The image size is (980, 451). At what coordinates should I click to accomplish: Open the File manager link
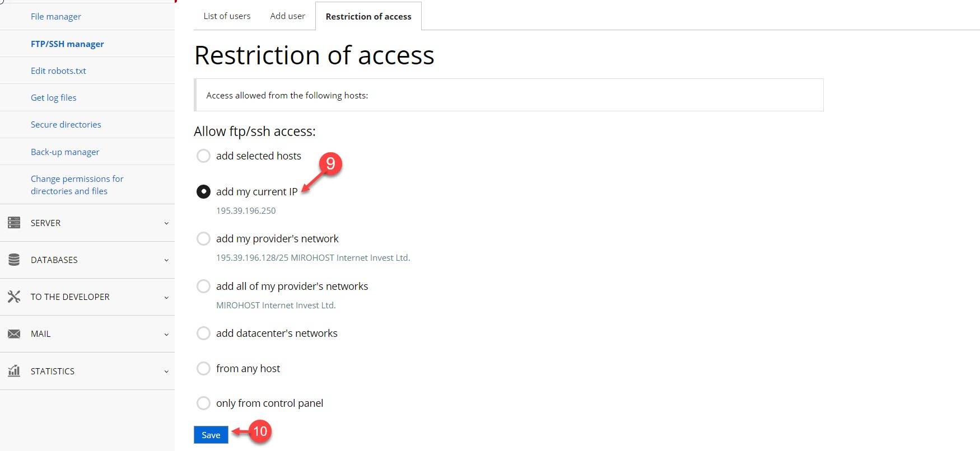click(x=56, y=17)
